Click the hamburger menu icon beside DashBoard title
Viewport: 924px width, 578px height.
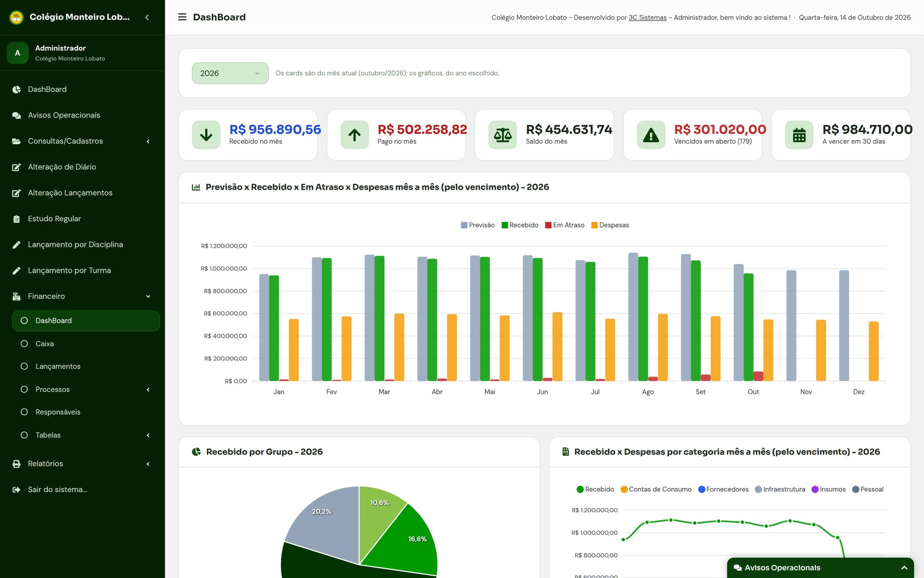[x=182, y=17]
